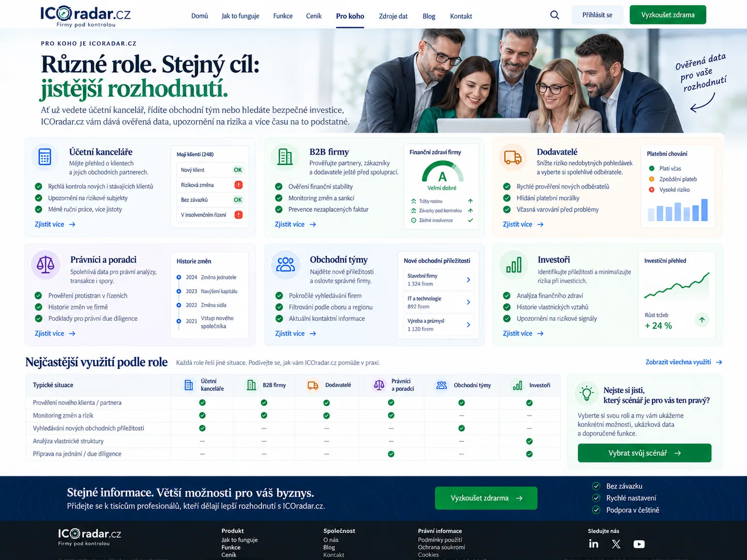Open the search magnifier icon in header
The width and height of the screenshot is (747, 560).
click(x=555, y=15)
